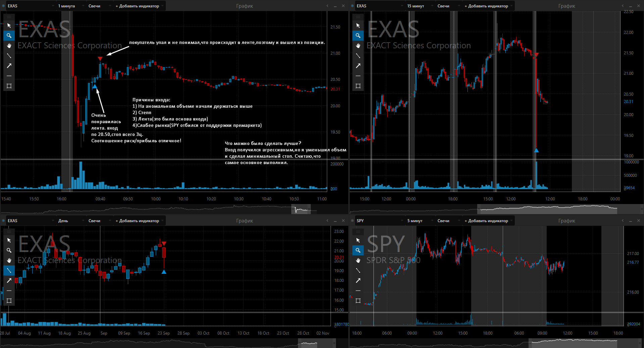Screen dimensions: 644x348
Task: Click the 'График' title of 1-minute panel
Action: point(244,6)
